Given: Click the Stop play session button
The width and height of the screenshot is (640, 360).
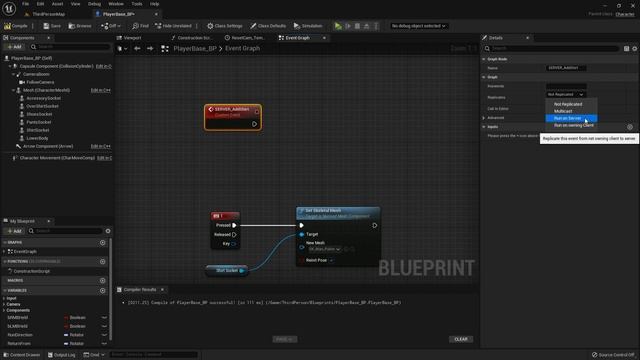Looking at the screenshot, I should tap(357, 26).
